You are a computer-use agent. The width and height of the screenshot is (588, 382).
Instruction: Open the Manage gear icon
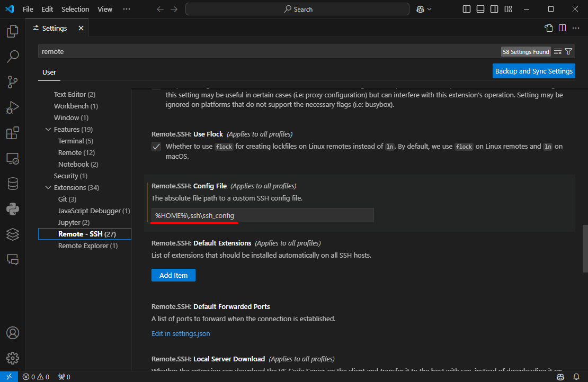point(12,358)
